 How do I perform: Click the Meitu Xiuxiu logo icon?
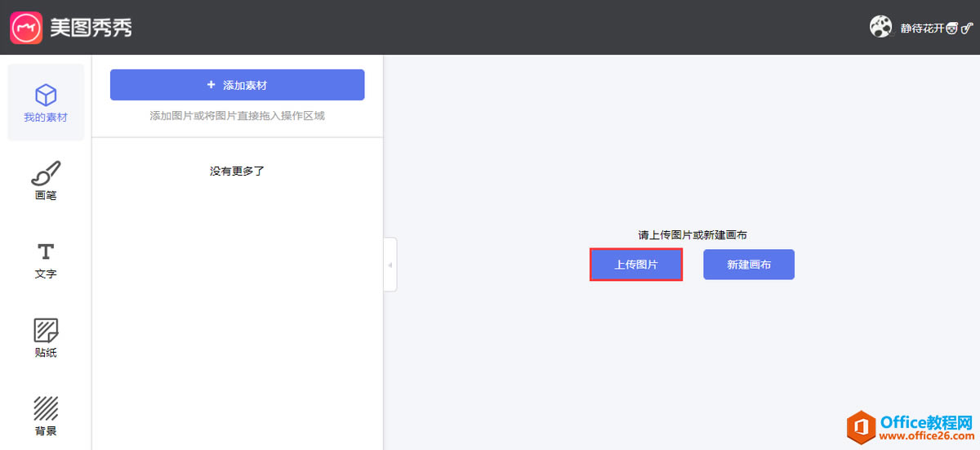(x=26, y=27)
